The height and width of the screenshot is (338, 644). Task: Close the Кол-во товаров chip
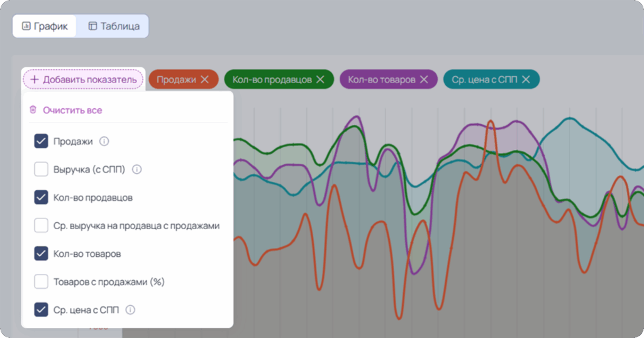point(424,79)
